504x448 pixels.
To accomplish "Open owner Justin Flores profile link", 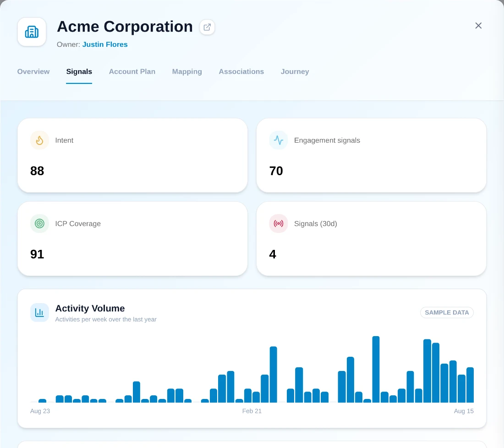I will coord(105,44).
